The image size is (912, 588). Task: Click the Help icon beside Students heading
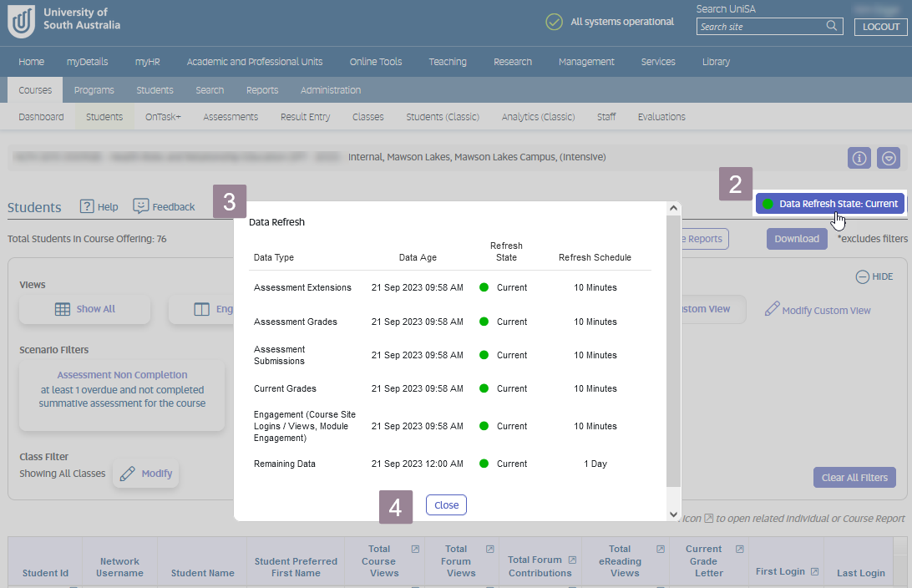[87, 206]
